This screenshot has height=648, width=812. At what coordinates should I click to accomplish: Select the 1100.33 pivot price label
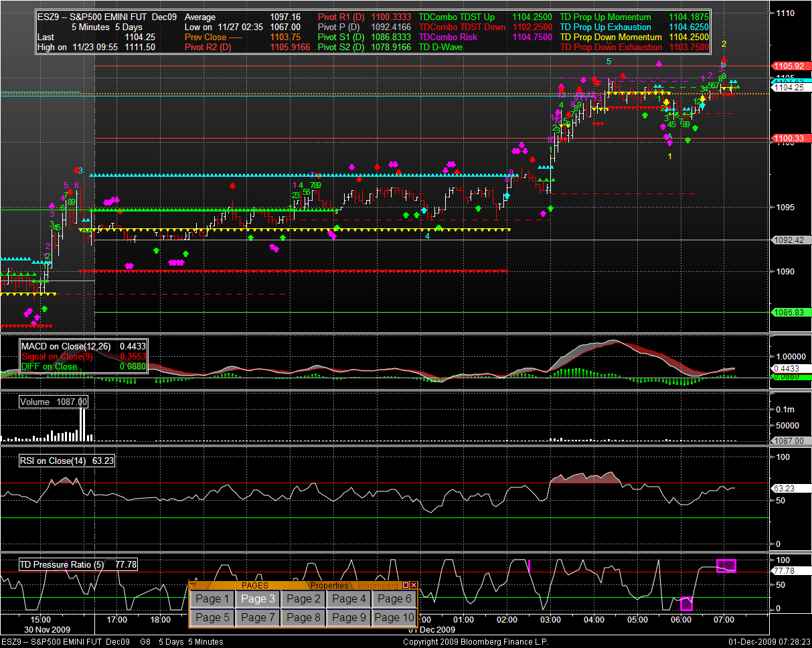tap(787, 139)
